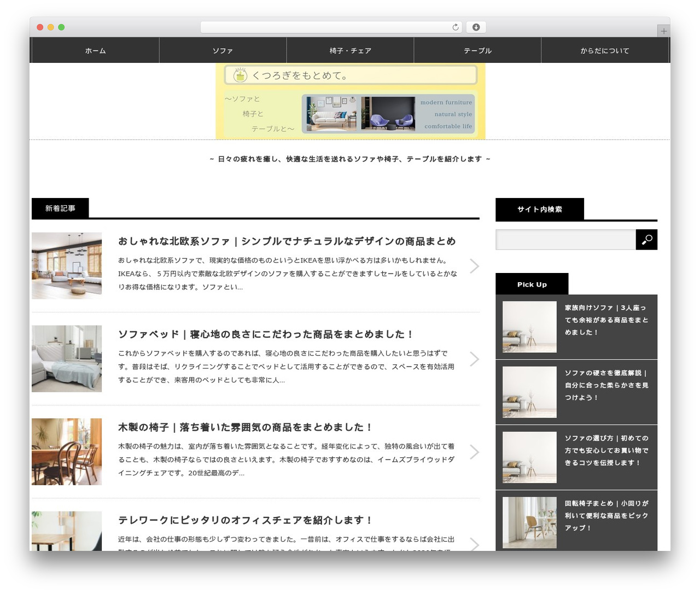Screen dimensions: 700x593
Task: Click the arrow beside the テレワーク office chair article
Action: 474,544
